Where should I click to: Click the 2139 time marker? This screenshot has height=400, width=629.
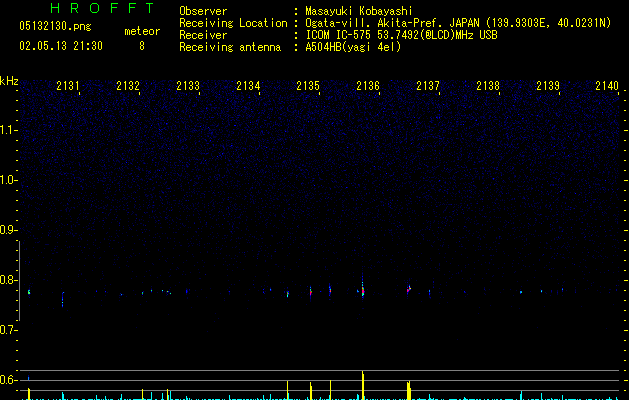coord(548,85)
